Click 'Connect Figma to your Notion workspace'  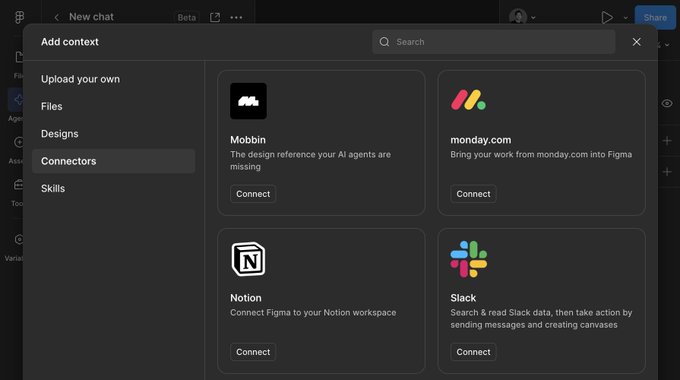tap(313, 312)
